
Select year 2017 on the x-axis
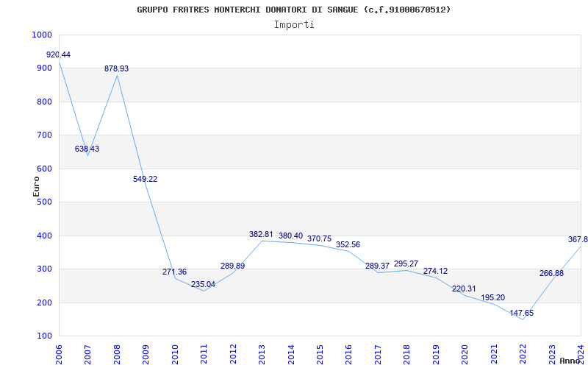(x=378, y=352)
